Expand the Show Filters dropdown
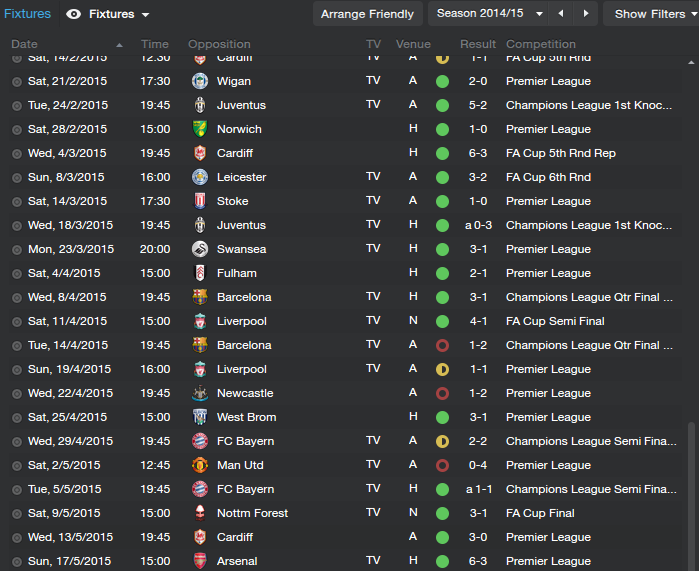The height and width of the screenshot is (571, 699). pos(654,14)
